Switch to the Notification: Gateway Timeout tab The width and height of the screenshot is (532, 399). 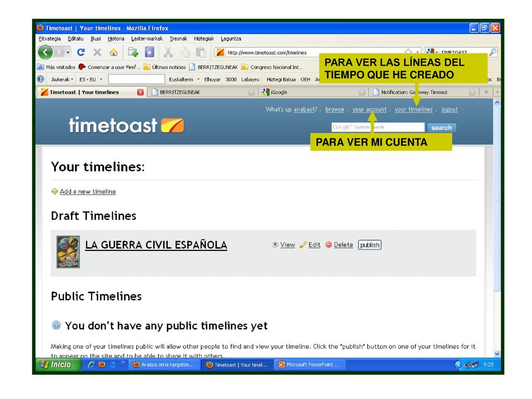[x=424, y=92]
